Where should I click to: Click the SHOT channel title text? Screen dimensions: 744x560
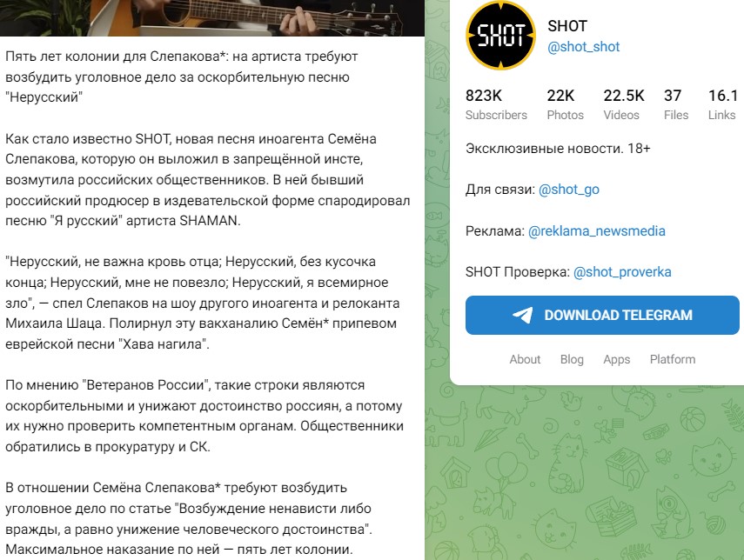click(567, 26)
